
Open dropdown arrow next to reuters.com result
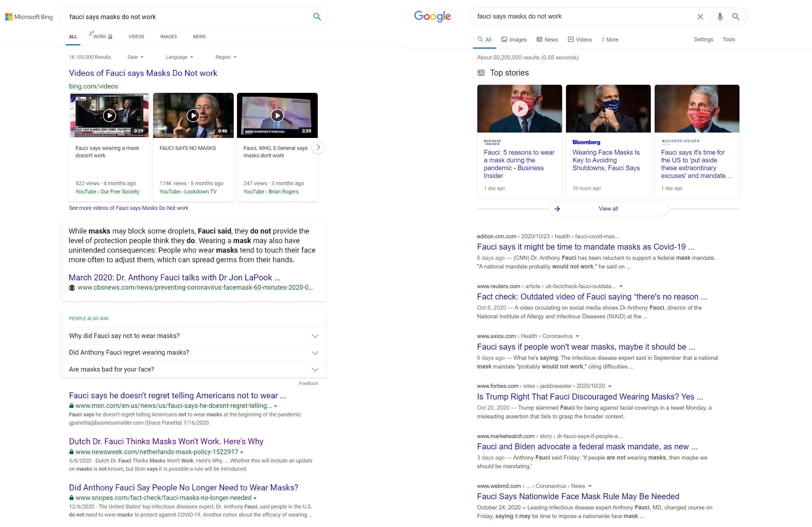click(x=621, y=286)
